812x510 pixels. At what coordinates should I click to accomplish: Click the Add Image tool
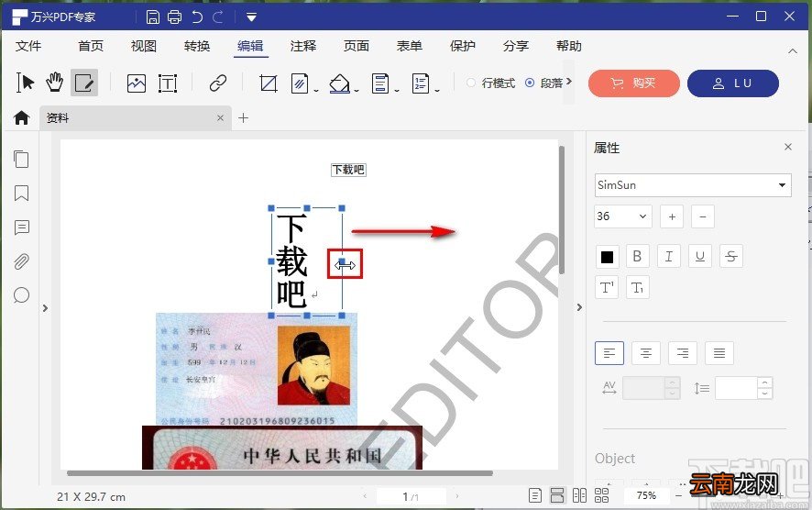tap(137, 83)
